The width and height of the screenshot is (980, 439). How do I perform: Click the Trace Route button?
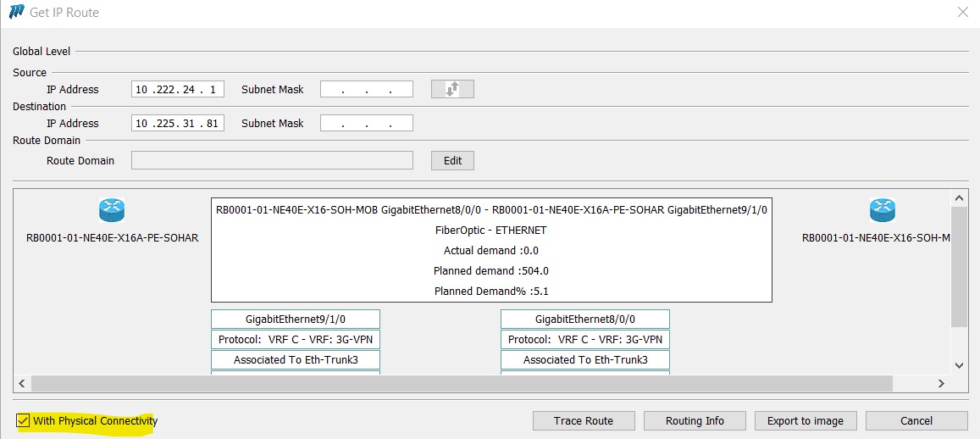583,420
